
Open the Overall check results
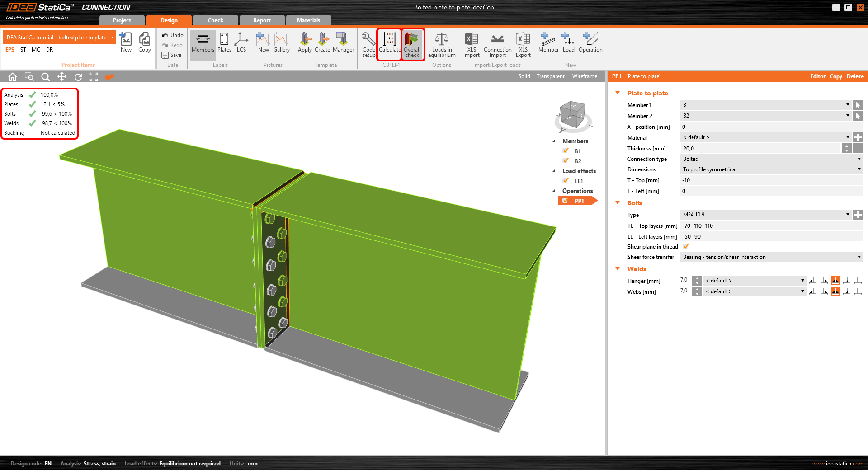pyautogui.click(x=412, y=44)
